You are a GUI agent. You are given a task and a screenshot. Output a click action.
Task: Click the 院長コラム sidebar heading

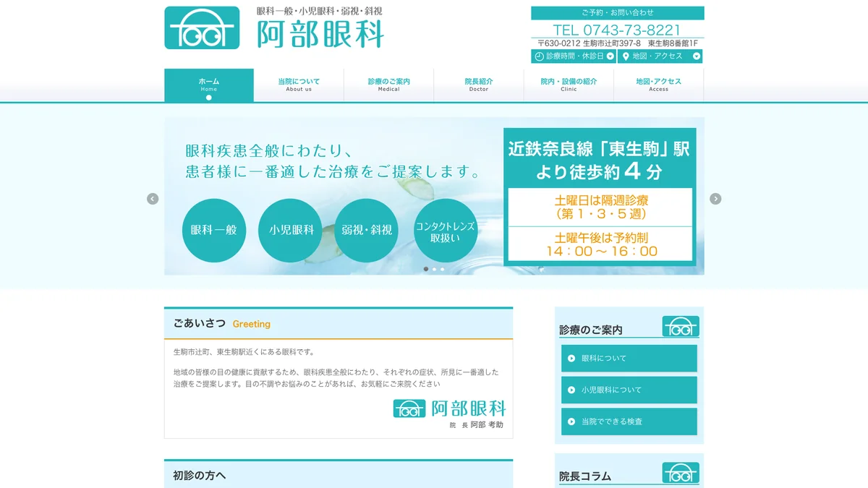click(x=585, y=476)
